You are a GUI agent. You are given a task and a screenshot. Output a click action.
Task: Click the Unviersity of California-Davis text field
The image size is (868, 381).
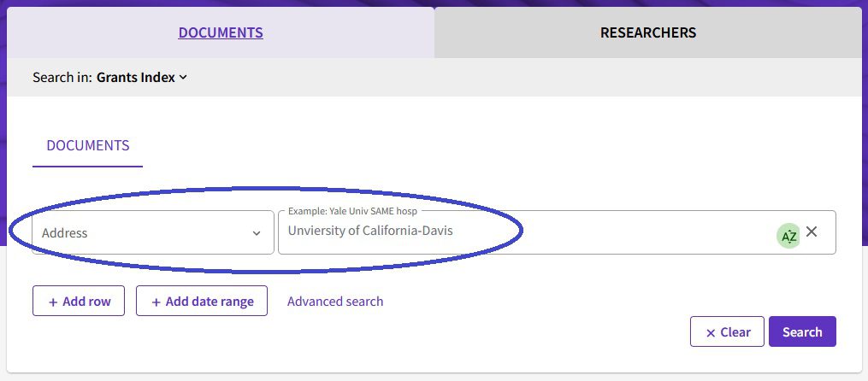[x=522, y=232]
